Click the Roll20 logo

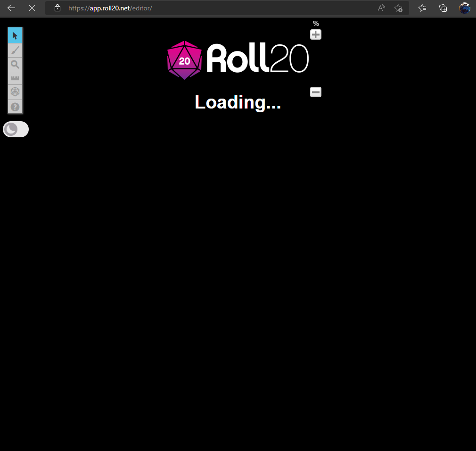[238, 60]
